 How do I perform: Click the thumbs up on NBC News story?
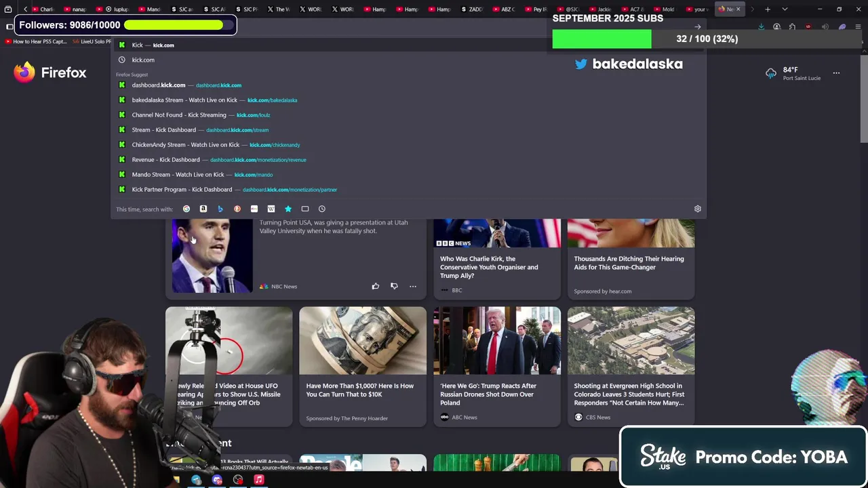click(x=375, y=286)
